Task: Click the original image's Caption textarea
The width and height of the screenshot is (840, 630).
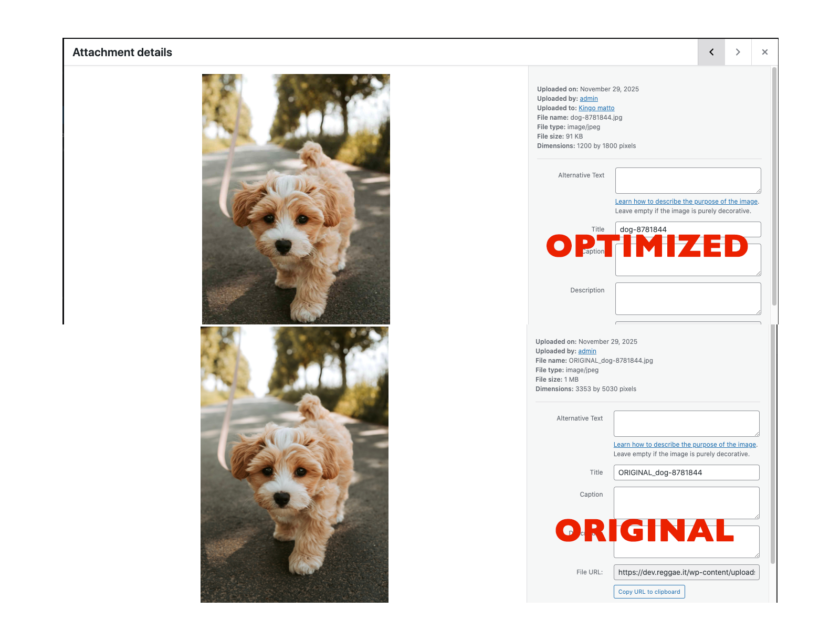Action: click(686, 502)
